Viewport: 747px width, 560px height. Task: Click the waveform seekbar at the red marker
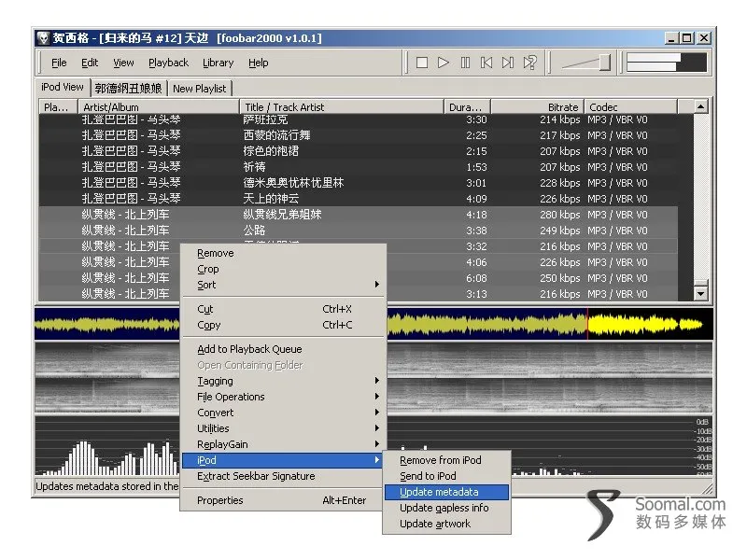tap(587, 324)
